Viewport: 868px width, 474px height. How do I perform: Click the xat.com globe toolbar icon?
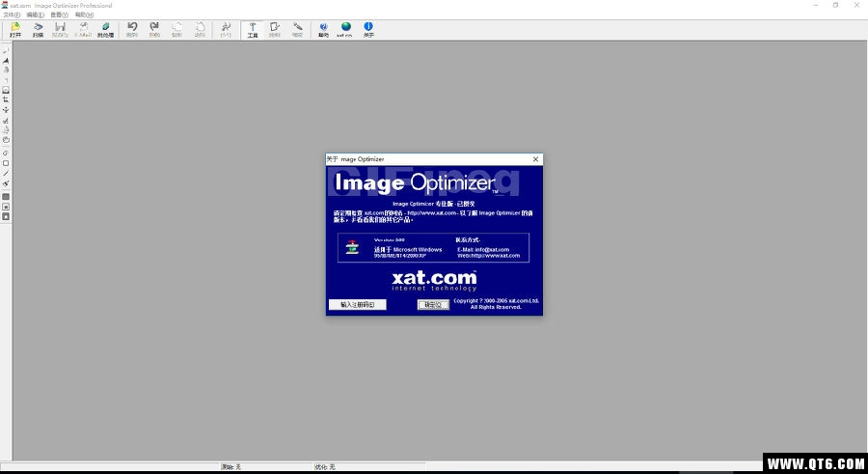click(x=345, y=29)
